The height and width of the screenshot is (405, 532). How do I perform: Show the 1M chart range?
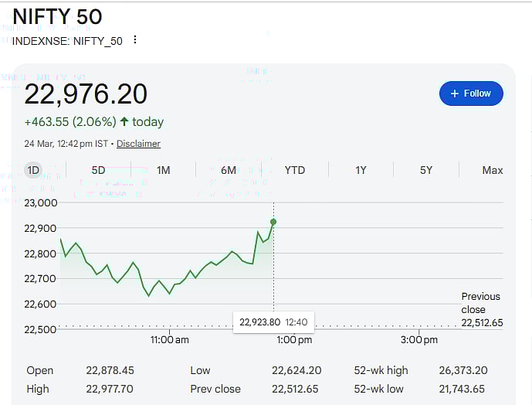pos(163,170)
